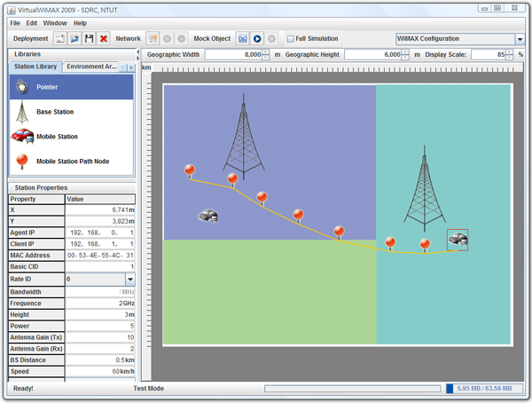Screen dimensions: 532x403
Task: Click the X value 6,741m cell
Action: pos(100,210)
